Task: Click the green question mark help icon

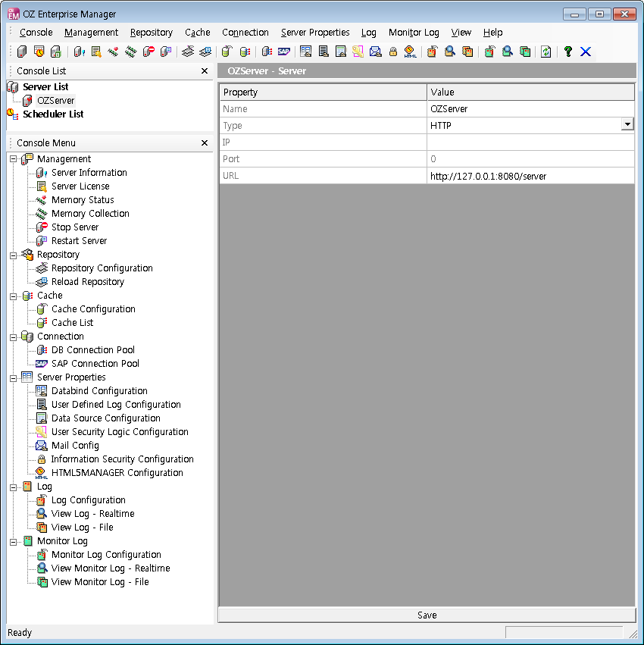Action: [x=567, y=52]
